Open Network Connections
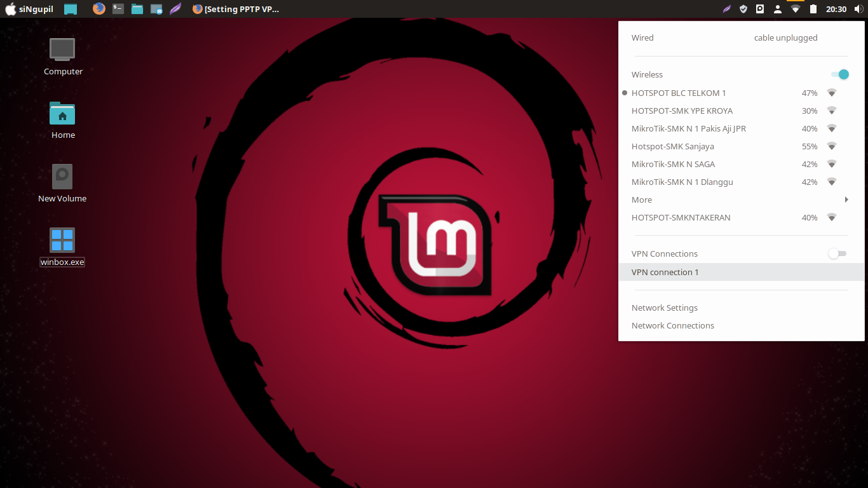This screenshot has width=868, height=488. coord(742,325)
